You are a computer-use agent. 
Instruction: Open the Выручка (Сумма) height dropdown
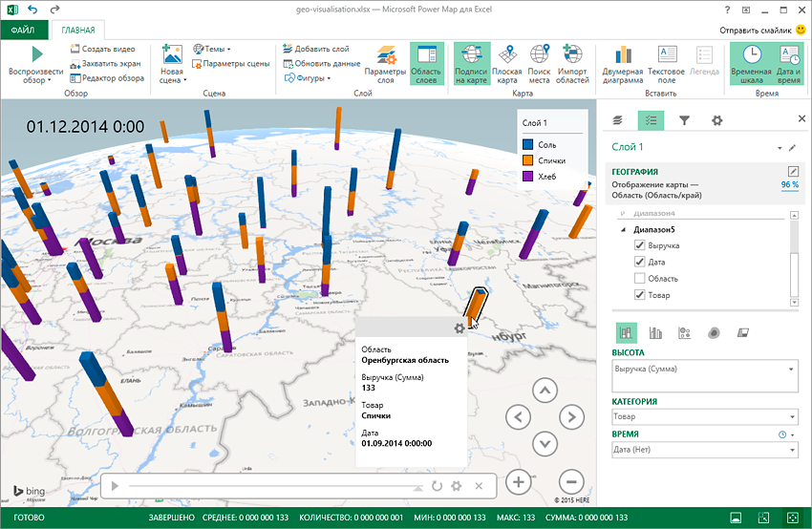[x=791, y=369]
